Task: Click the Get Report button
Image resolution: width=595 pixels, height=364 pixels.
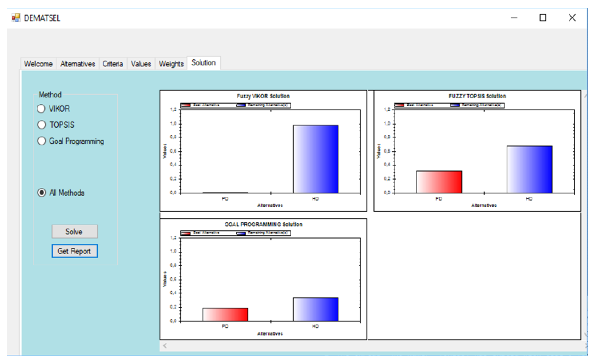Action: tap(74, 251)
